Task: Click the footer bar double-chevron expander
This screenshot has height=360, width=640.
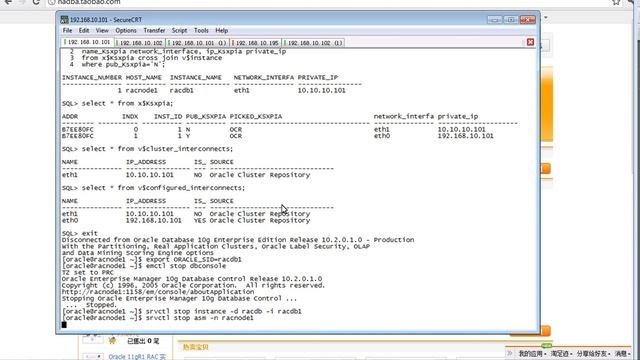Action: point(509,353)
